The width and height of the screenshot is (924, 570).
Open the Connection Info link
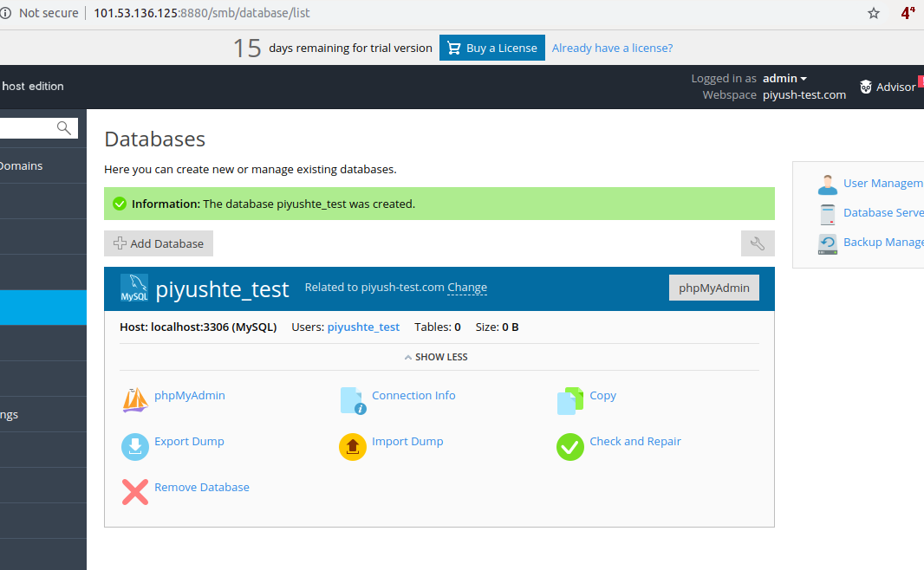[x=413, y=396]
